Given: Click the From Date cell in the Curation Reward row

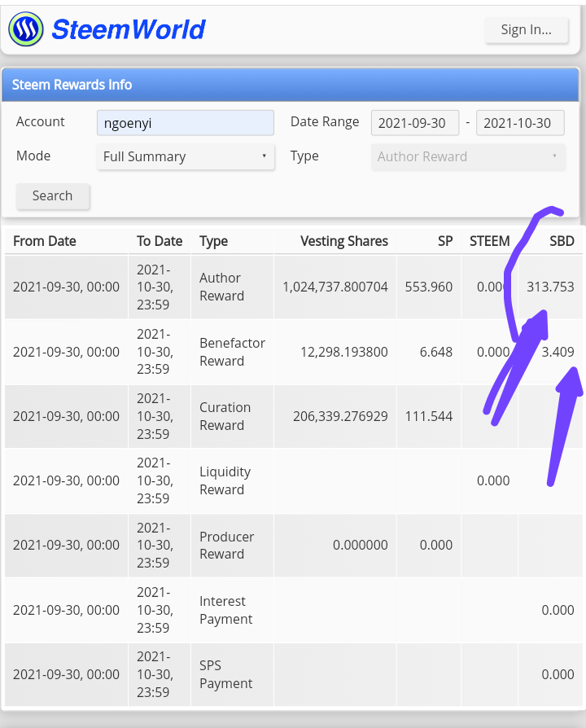Looking at the screenshot, I should 67,416.
